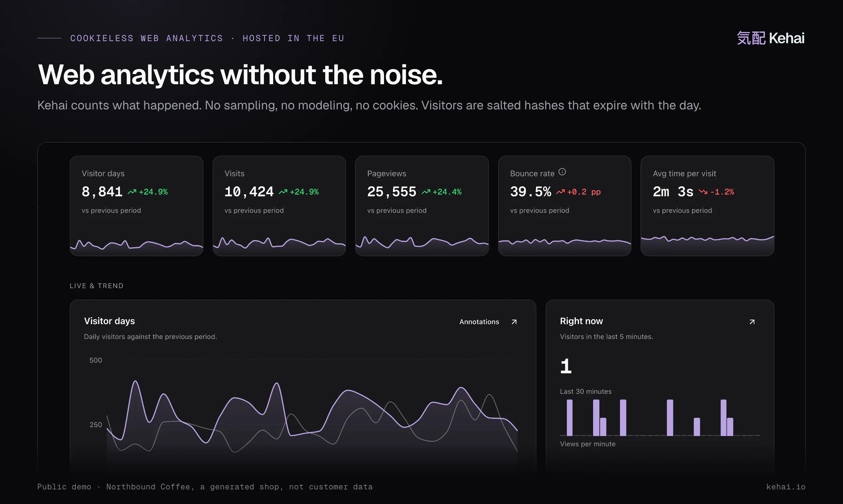The height and width of the screenshot is (504, 843).
Task: Click the 39.5% bounce rate value
Action: (530, 192)
